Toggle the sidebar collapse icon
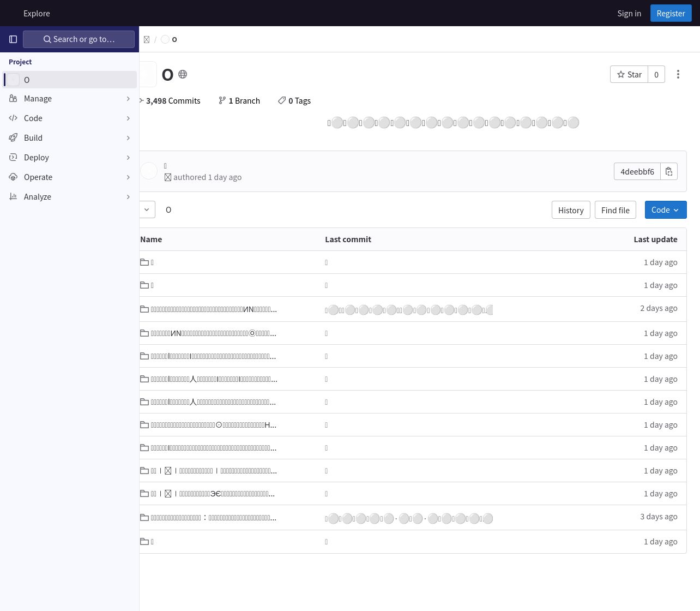 click(x=13, y=39)
